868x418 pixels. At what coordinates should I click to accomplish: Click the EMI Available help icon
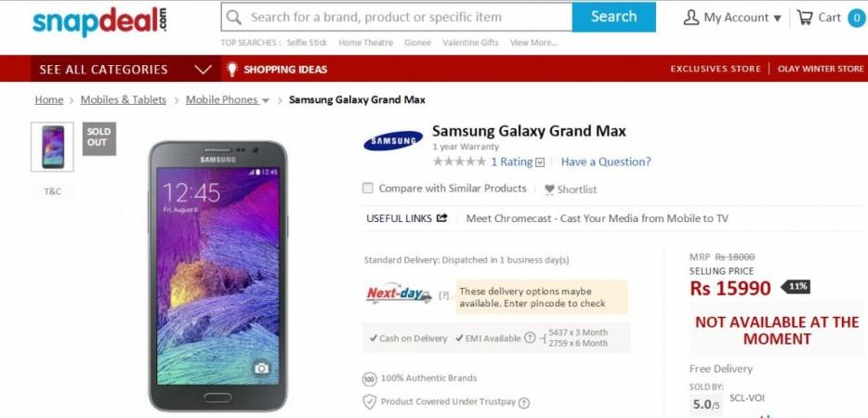[x=530, y=338]
